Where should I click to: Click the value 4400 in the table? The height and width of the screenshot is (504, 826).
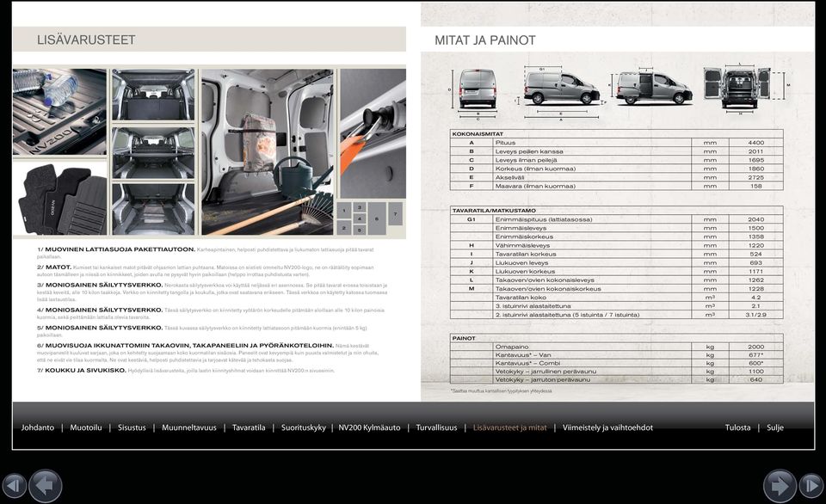756,143
